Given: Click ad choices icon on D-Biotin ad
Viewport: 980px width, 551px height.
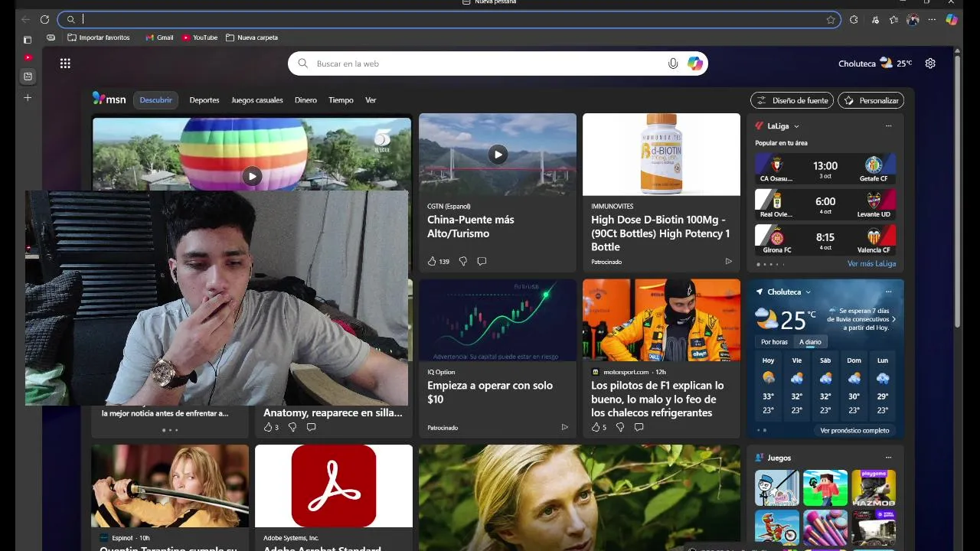Looking at the screenshot, I should pyautogui.click(x=728, y=262).
